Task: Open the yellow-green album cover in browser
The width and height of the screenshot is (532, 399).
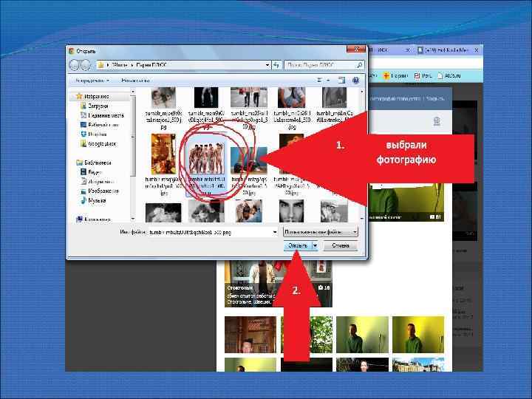Action: pos(406,202)
